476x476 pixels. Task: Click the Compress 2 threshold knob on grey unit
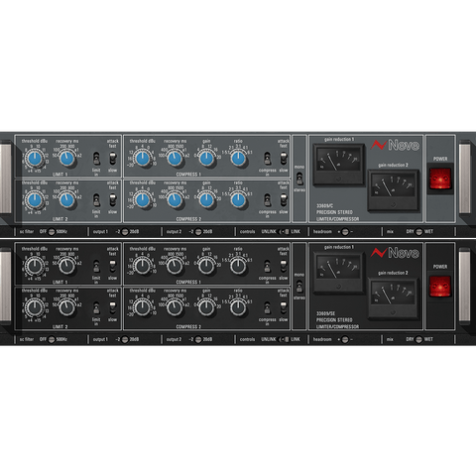point(143,200)
